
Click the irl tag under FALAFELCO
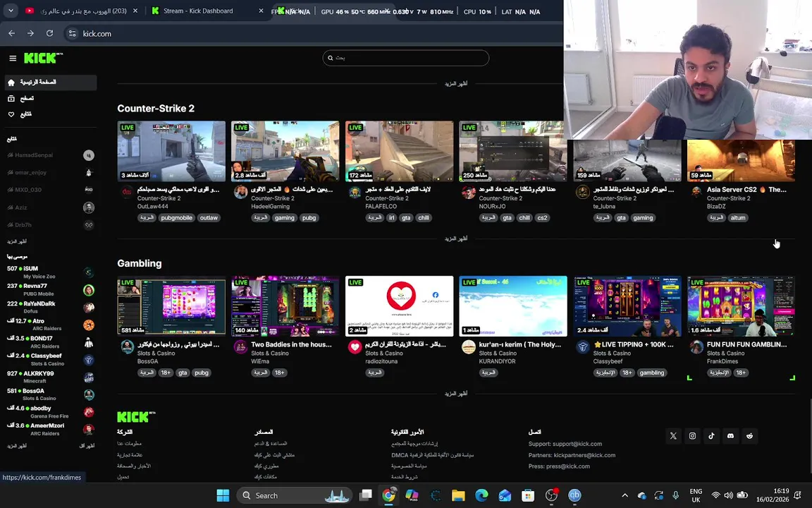tap(391, 218)
